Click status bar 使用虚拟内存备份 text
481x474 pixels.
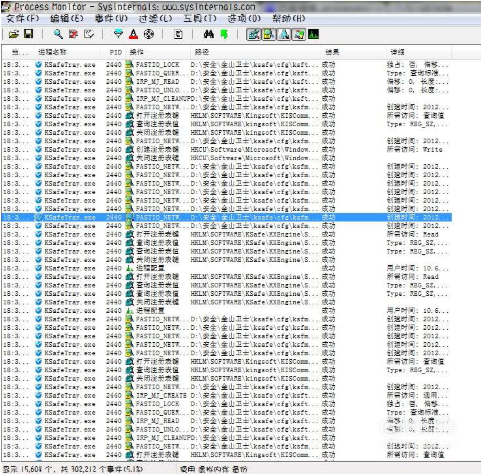click(x=214, y=469)
